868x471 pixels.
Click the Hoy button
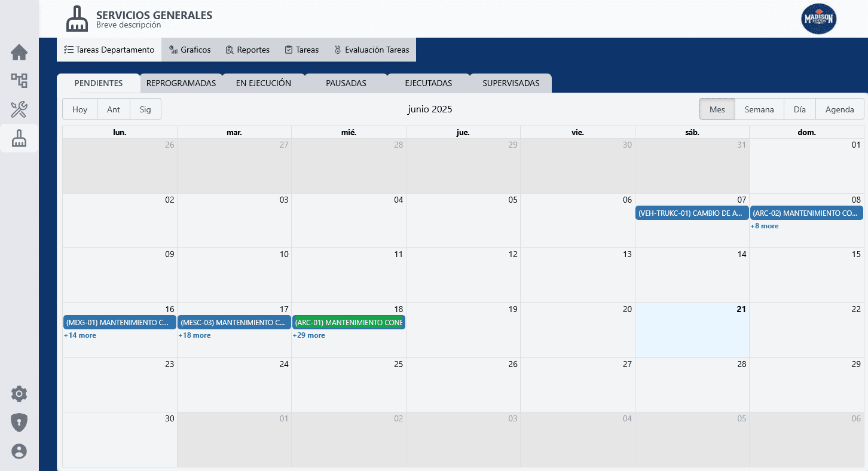pos(79,109)
